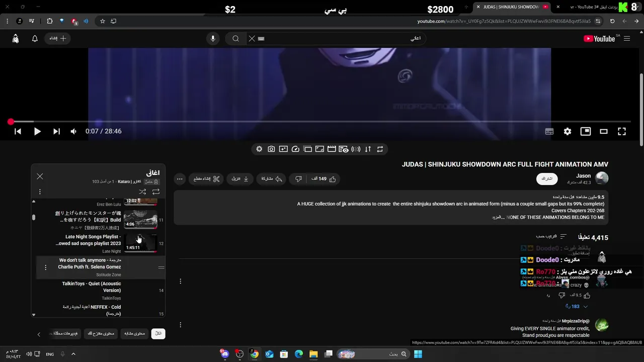
Task: Toggle playlist loop
Action: 156,192
